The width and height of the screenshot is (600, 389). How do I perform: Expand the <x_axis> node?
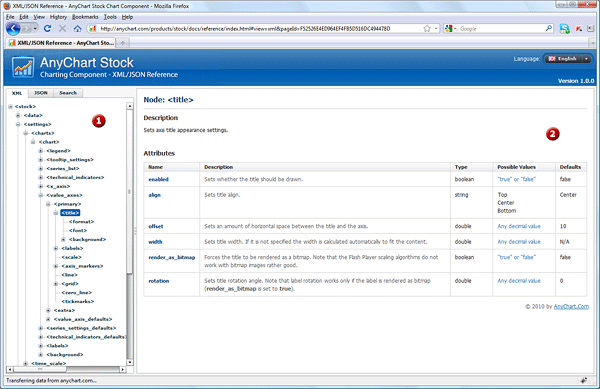(41, 186)
